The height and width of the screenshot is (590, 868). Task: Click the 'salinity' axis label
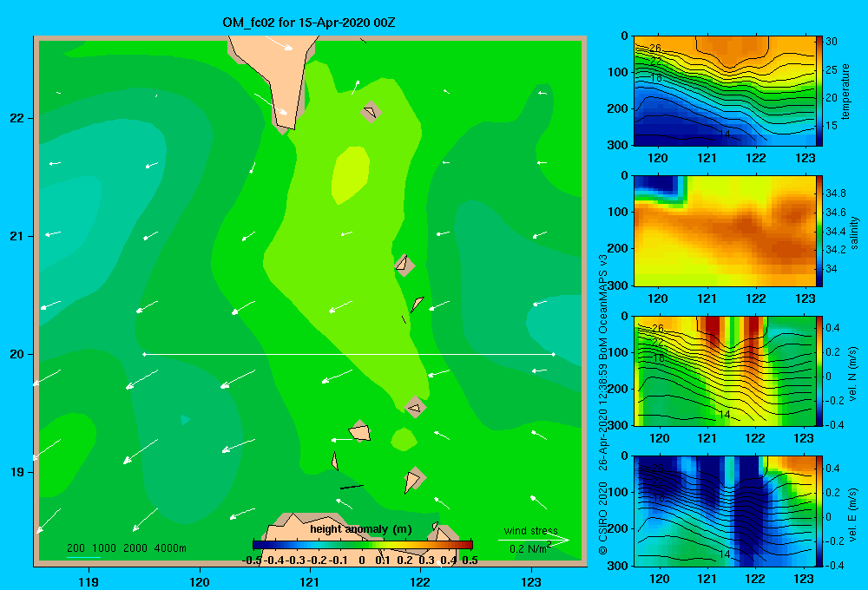[x=854, y=233]
